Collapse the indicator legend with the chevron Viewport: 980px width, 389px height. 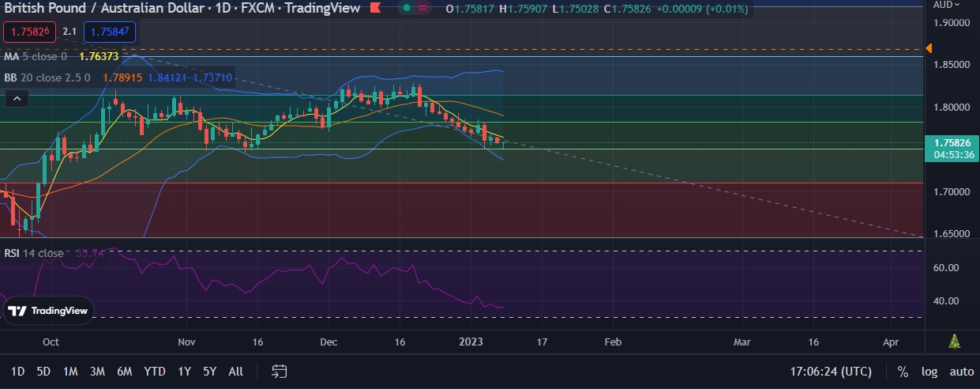click(17, 99)
